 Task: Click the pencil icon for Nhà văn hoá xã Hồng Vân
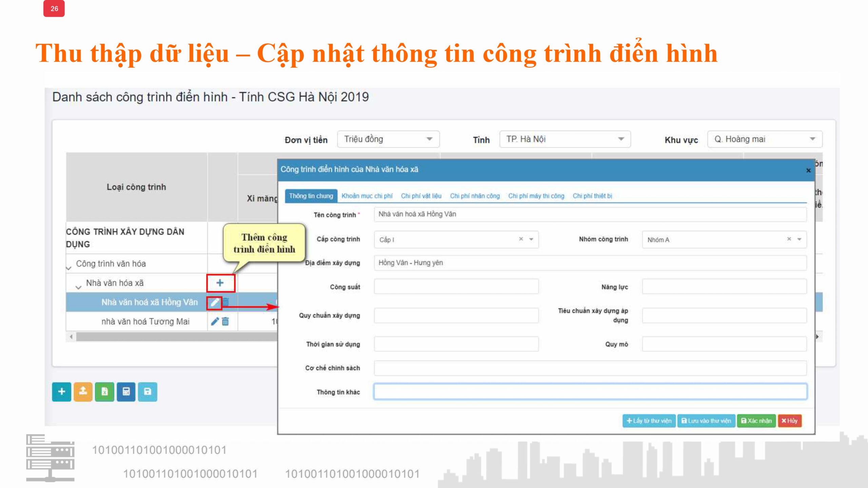(214, 302)
